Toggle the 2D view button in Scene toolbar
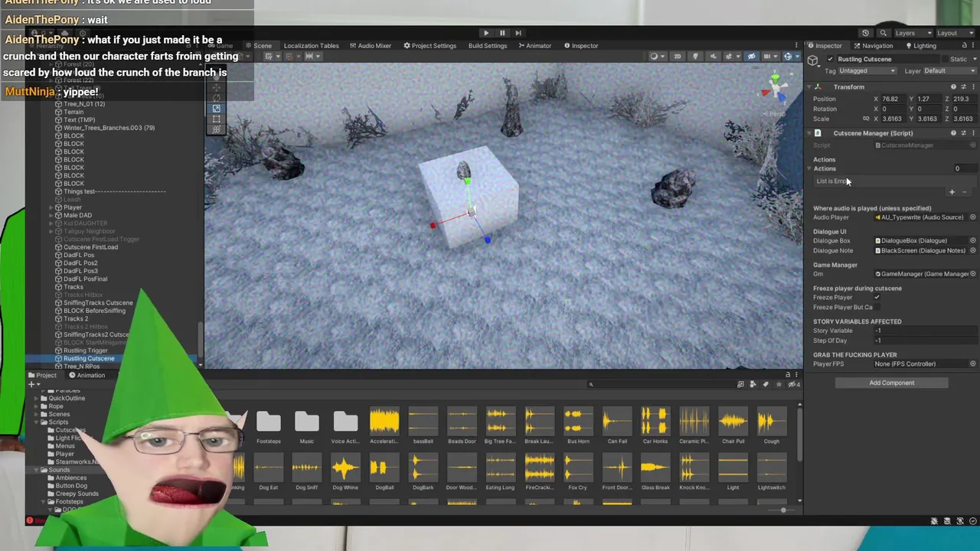The height and width of the screenshot is (551, 980). point(678,57)
